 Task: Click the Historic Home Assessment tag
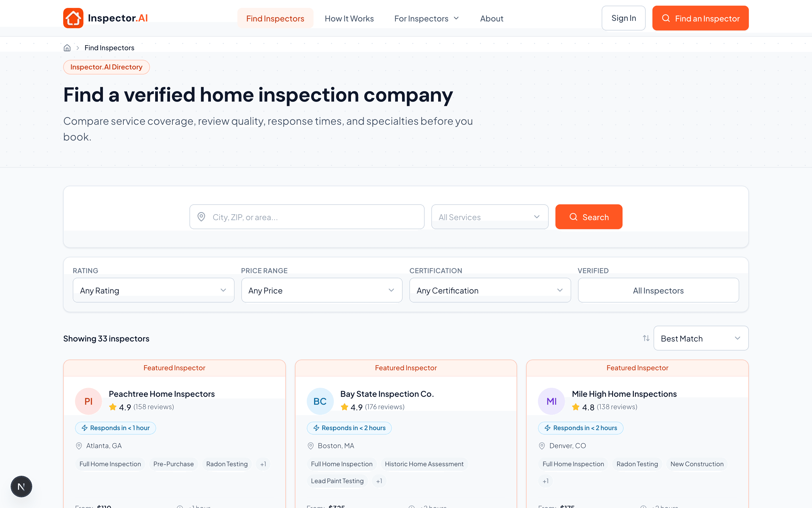pyautogui.click(x=424, y=464)
